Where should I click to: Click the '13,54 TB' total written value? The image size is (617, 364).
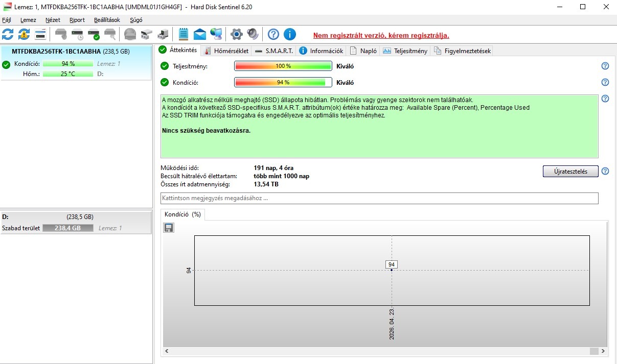[266, 184]
